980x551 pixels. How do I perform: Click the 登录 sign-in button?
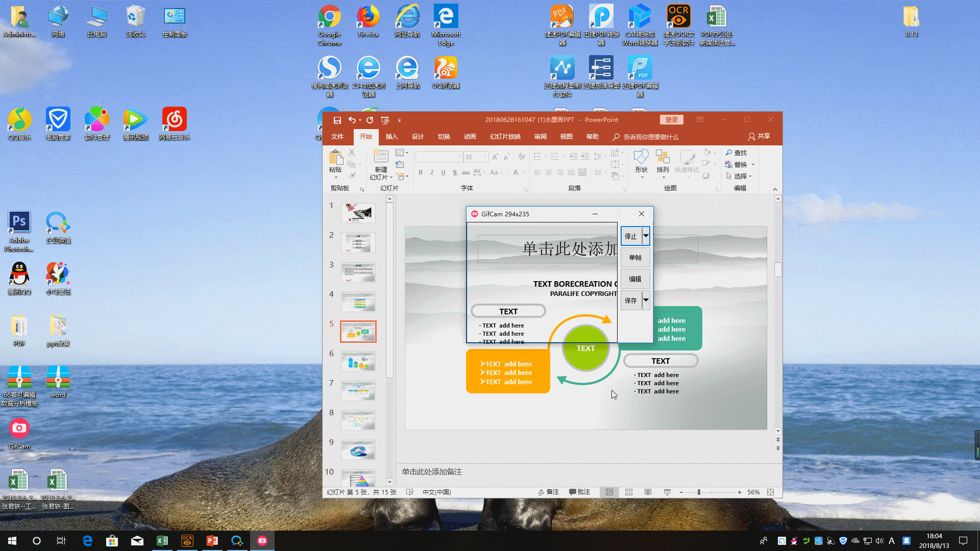coord(671,120)
